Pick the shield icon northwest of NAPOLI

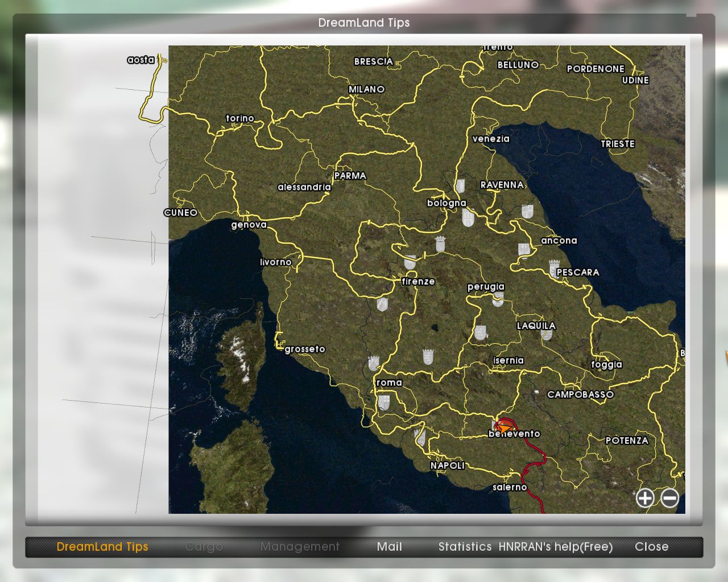pyautogui.click(x=420, y=437)
